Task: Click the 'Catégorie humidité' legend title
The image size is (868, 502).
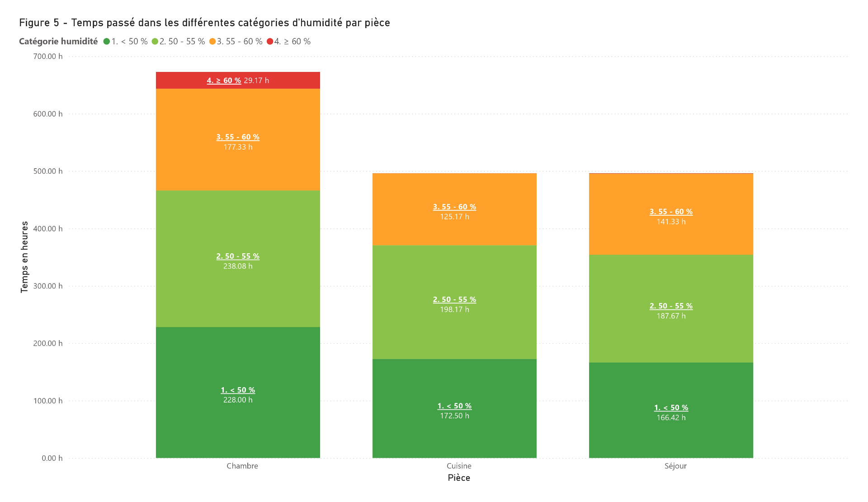Action: (x=58, y=42)
